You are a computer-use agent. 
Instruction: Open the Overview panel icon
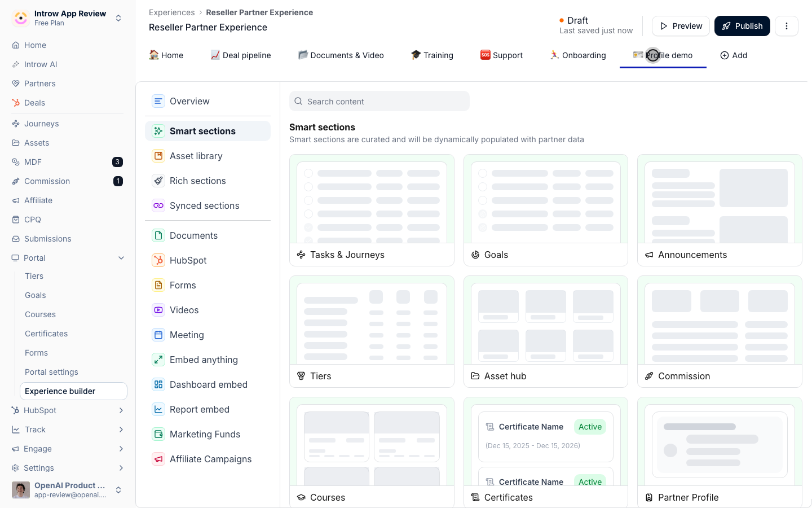pyautogui.click(x=158, y=101)
